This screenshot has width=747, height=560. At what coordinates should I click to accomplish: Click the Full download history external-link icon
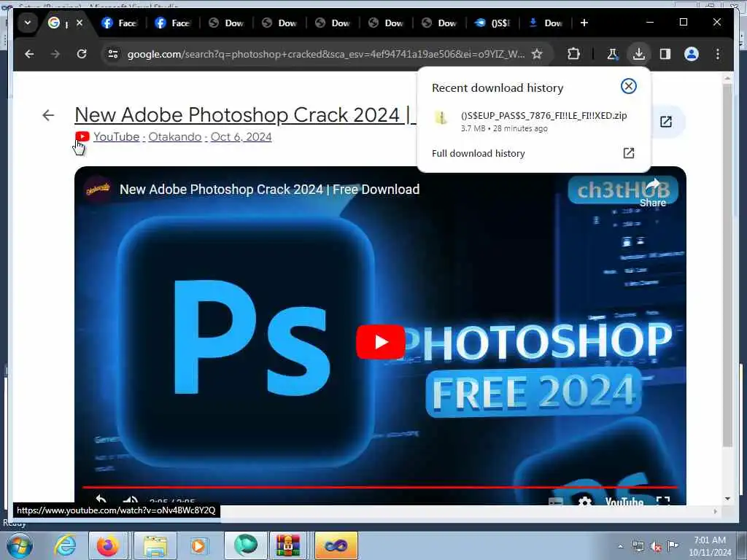click(628, 153)
